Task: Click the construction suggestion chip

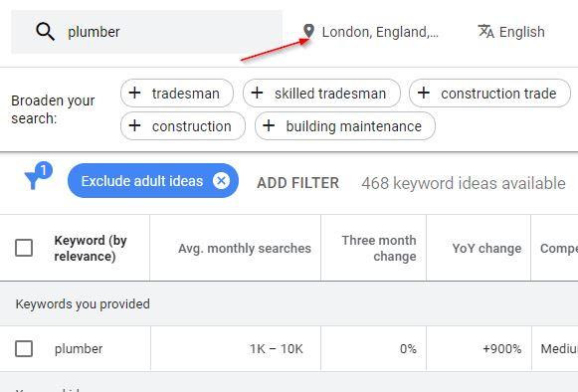Action: tap(183, 126)
